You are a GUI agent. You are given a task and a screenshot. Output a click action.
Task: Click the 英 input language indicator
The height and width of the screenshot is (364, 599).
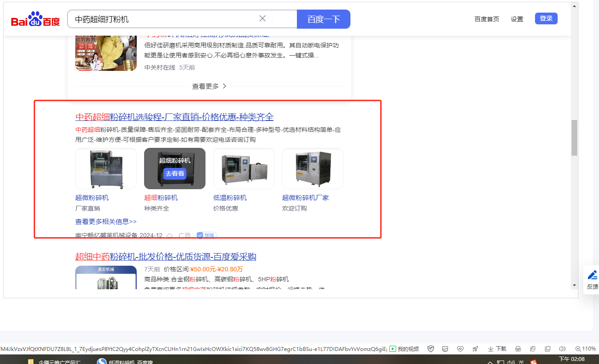tap(522, 362)
